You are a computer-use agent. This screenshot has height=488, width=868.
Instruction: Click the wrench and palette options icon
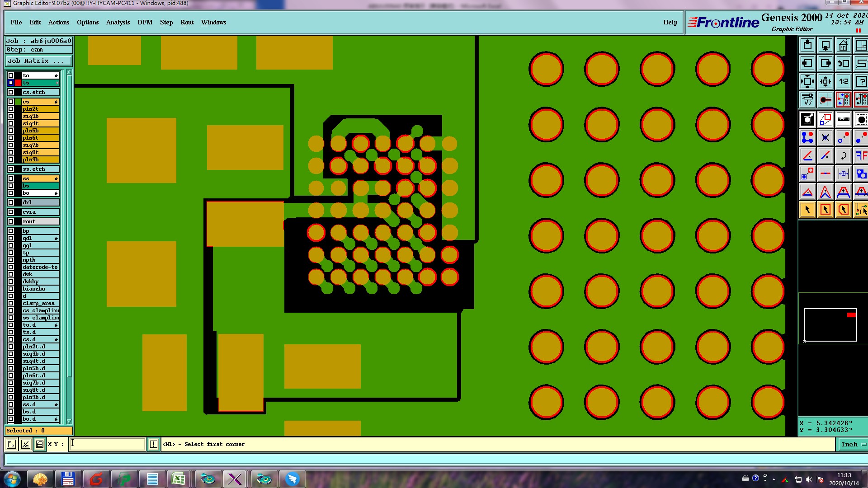[x=807, y=99]
